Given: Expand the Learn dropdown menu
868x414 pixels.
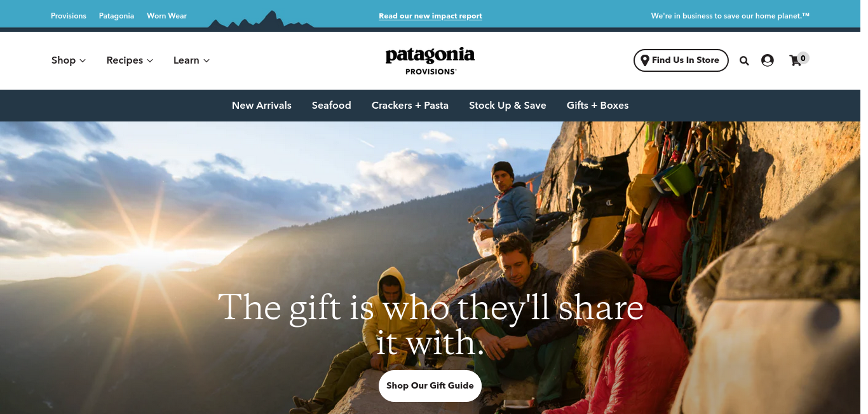Looking at the screenshot, I should pos(191,60).
